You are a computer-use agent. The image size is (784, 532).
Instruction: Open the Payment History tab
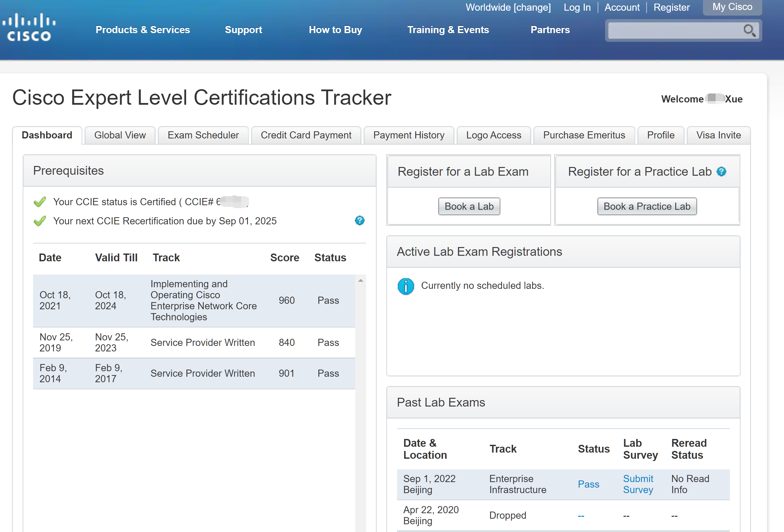click(x=409, y=135)
